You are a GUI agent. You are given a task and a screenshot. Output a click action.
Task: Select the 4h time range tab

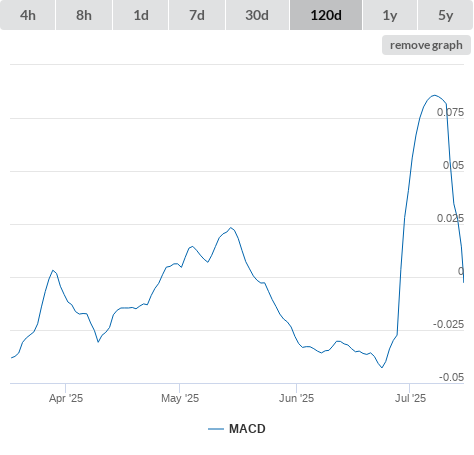coord(27,15)
